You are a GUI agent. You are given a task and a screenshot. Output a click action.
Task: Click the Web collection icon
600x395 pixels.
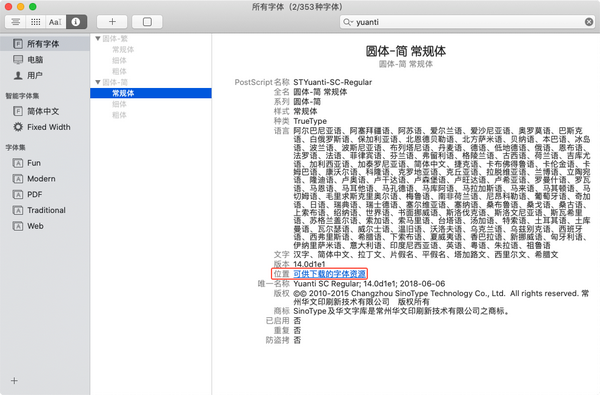pyautogui.click(x=18, y=226)
